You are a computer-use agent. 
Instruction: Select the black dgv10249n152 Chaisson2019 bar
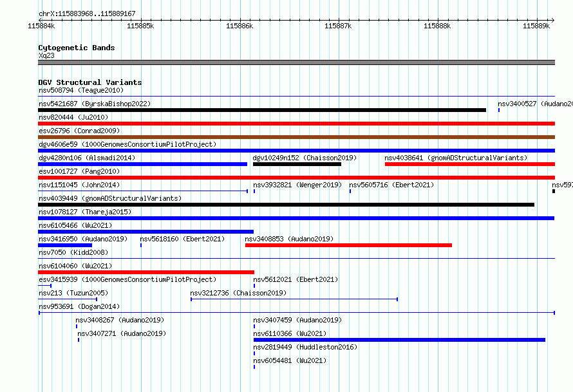pyautogui.click(x=297, y=164)
